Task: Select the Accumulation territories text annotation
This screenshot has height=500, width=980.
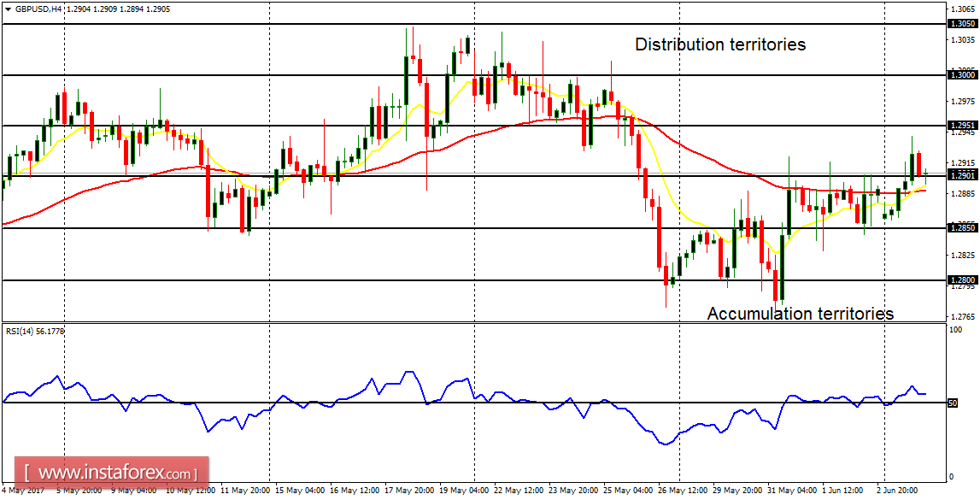Action: pyautogui.click(x=801, y=312)
